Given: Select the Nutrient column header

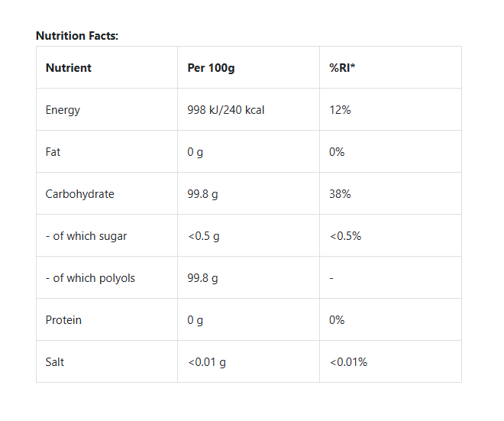Looking at the screenshot, I should tap(68, 68).
